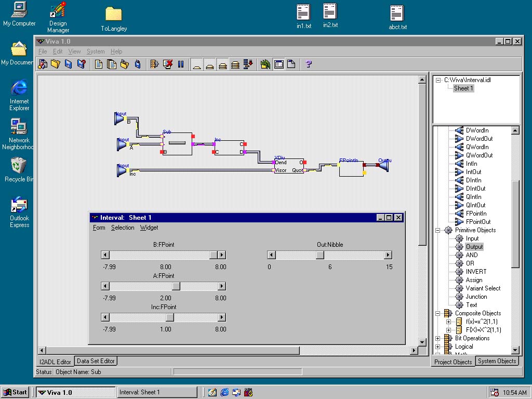532x399 pixels.
Task: Click the pause icon in the toolbar
Action: pos(181,64)
